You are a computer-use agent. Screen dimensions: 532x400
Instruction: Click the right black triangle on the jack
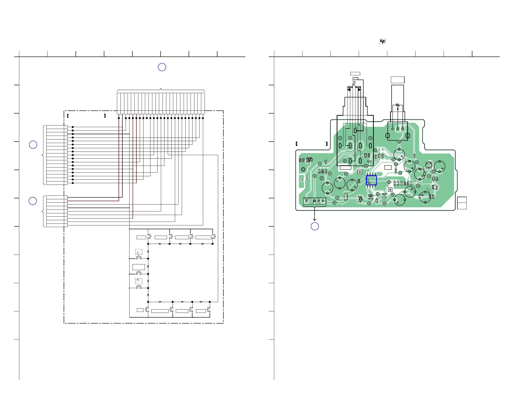pyautogui.click(x=359, y=90)
